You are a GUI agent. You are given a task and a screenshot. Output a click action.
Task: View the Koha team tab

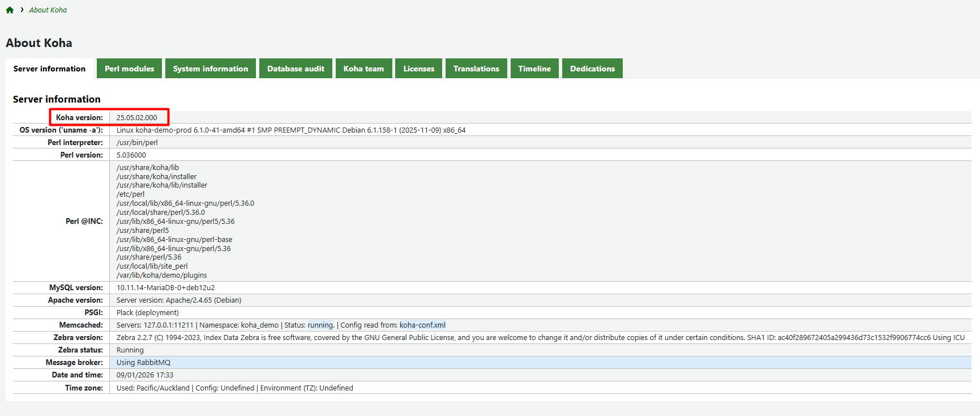[363, 69]
